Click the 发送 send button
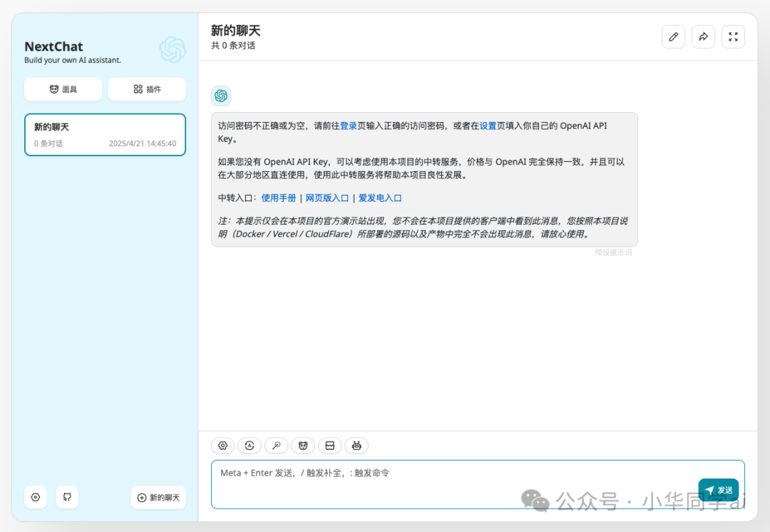 click(719, 490)
